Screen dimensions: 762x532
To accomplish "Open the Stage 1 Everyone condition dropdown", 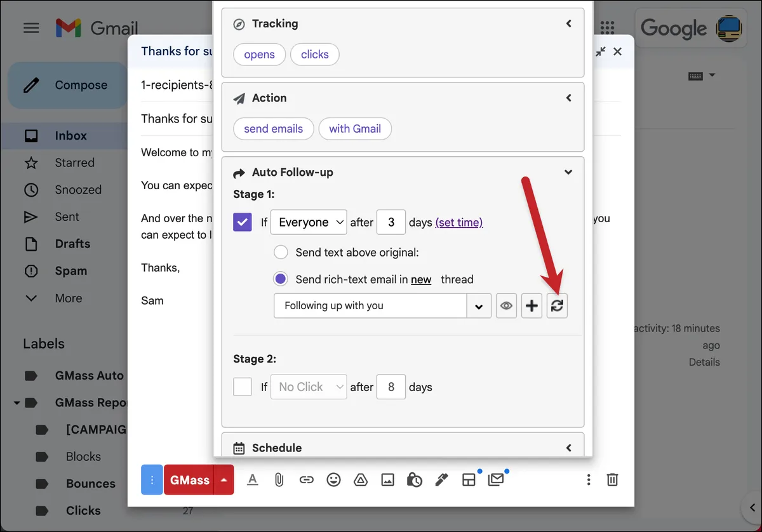I will [x=309, y=222].
